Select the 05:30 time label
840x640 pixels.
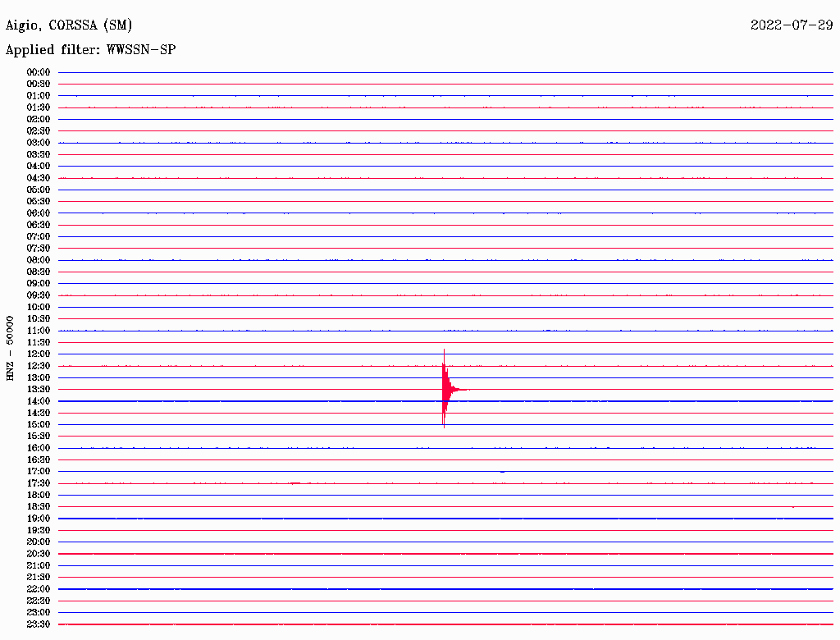point(39,202)
